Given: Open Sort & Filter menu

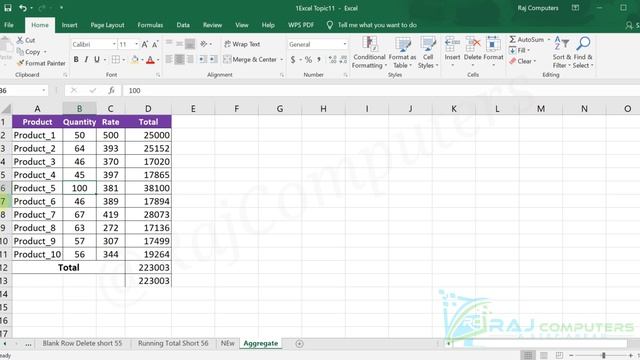Looking at the screenshot, I should [x=562, y=53].
